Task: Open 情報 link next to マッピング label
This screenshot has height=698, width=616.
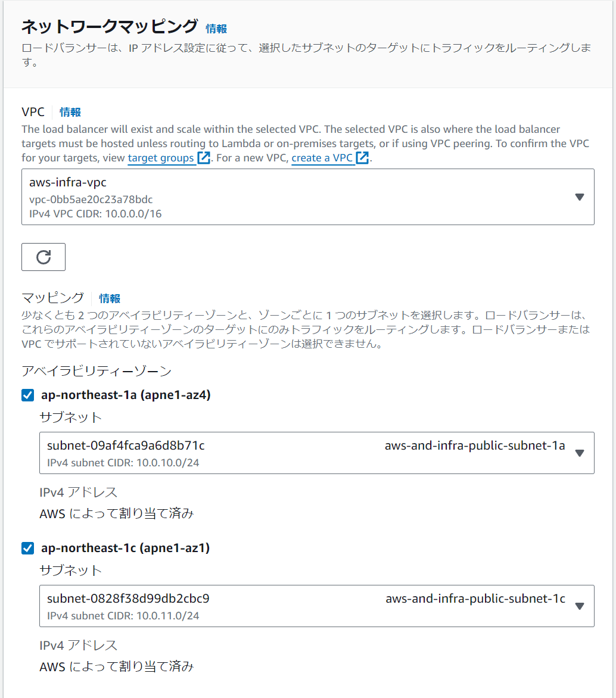Action: (x=110, y=298)
